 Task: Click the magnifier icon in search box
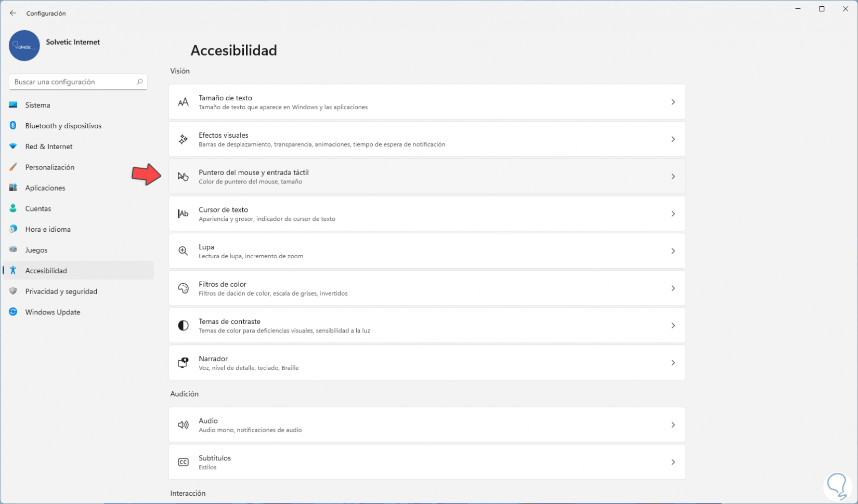click(x=139, y=82)
